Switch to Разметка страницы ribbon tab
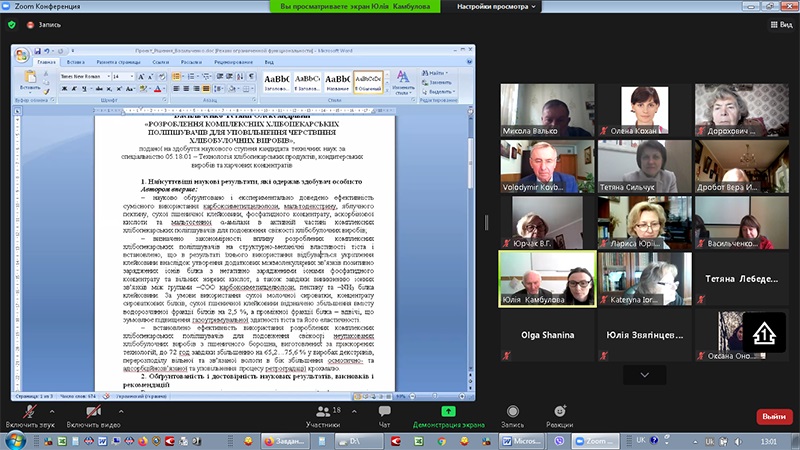Screen dimensions: 800x450 pos(118,62)
